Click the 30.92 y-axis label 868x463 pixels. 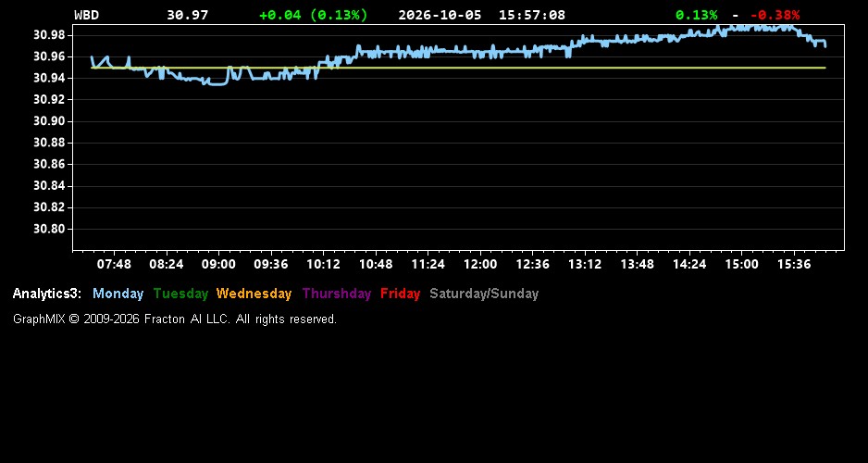[49, 100]
